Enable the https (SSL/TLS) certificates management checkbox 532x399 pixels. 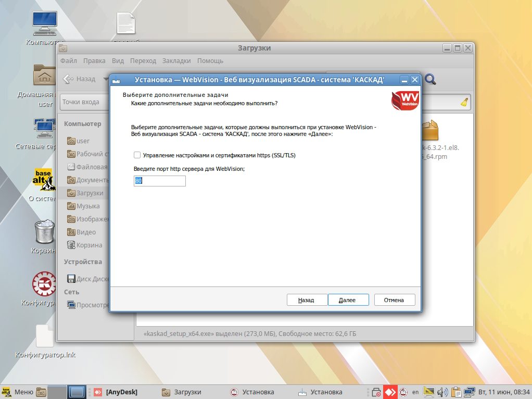coord(137,155)
